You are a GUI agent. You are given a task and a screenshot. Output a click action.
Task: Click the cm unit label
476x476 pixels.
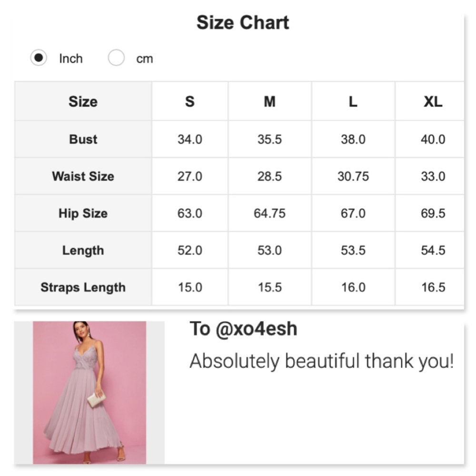click(145, 59)
